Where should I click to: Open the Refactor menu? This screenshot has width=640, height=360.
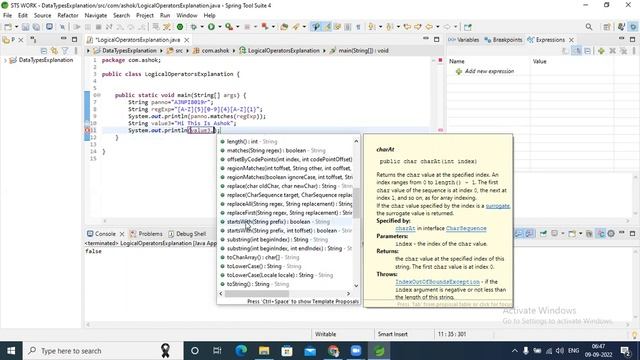coord(68,16)
